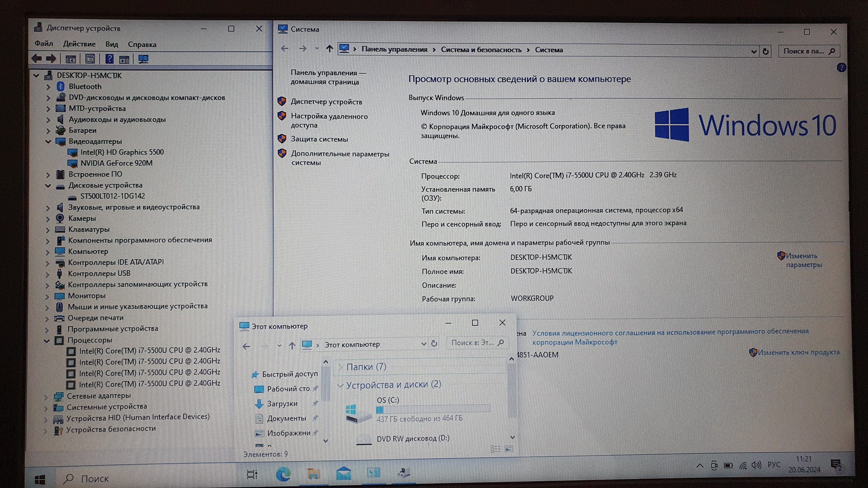Viewport: 868px width, 488px height.
Task: Collapse the Видеоадаптеры category
Action: click(x=48, y=141)
